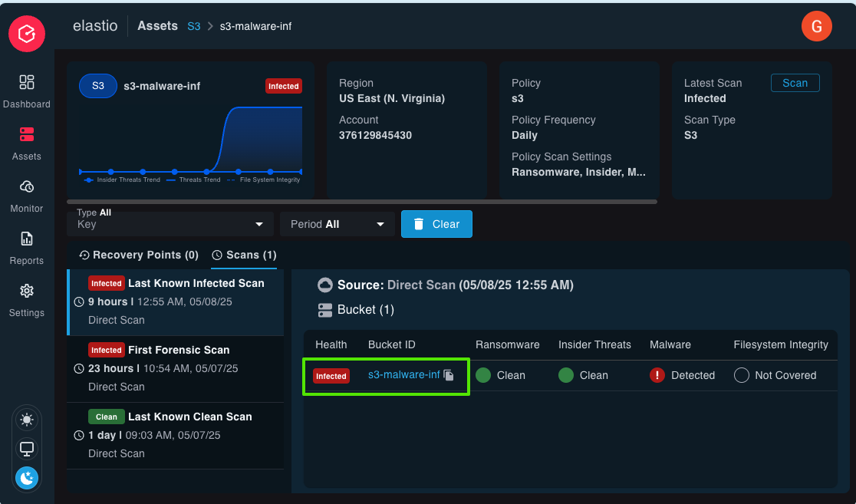Click the Malware column header
The image size is (856, 504).
[670, 344]
